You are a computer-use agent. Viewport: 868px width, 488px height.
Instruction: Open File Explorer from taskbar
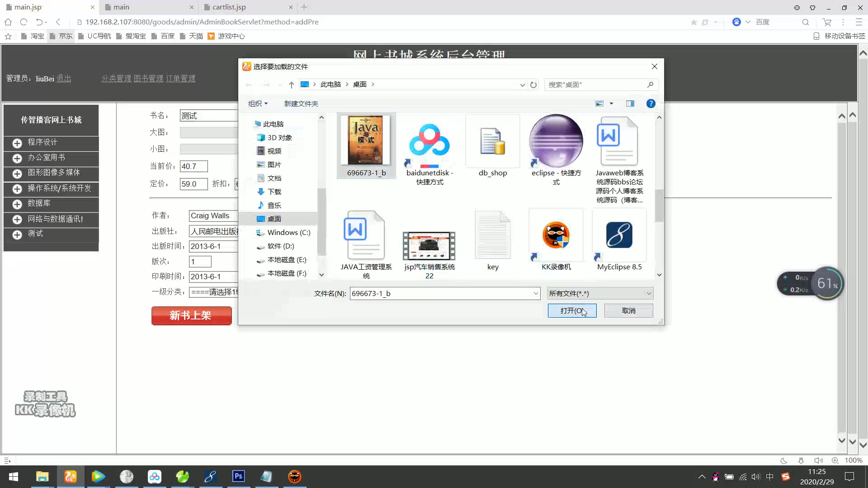point(42,477)
